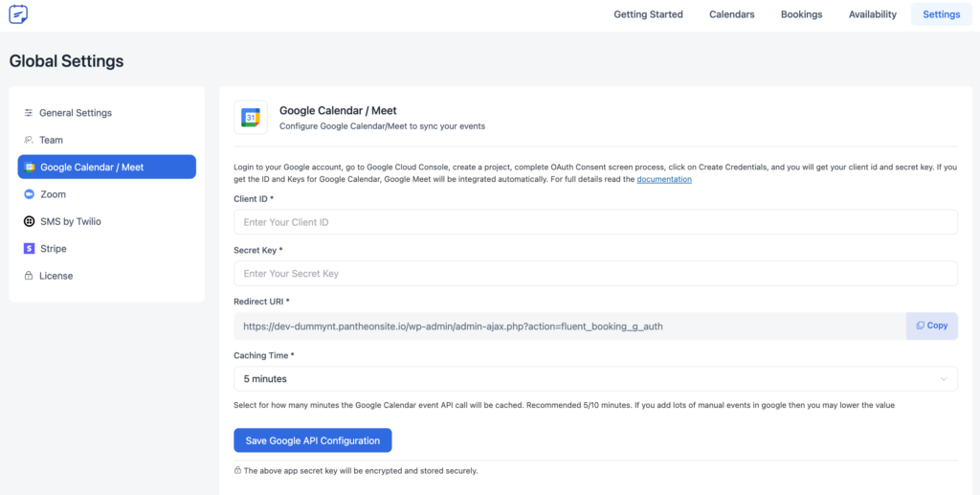Click the secret key encryption note text

coord(361,471)
